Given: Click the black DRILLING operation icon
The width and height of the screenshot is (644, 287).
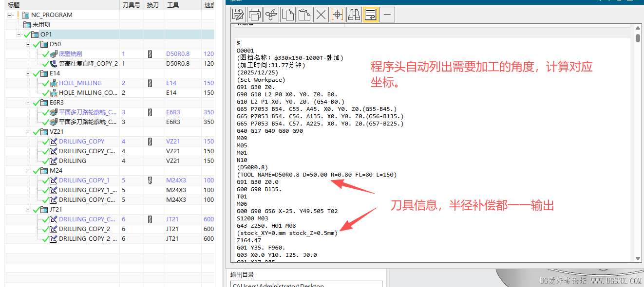Looking at the screenshot, I should tap(54, 161).
